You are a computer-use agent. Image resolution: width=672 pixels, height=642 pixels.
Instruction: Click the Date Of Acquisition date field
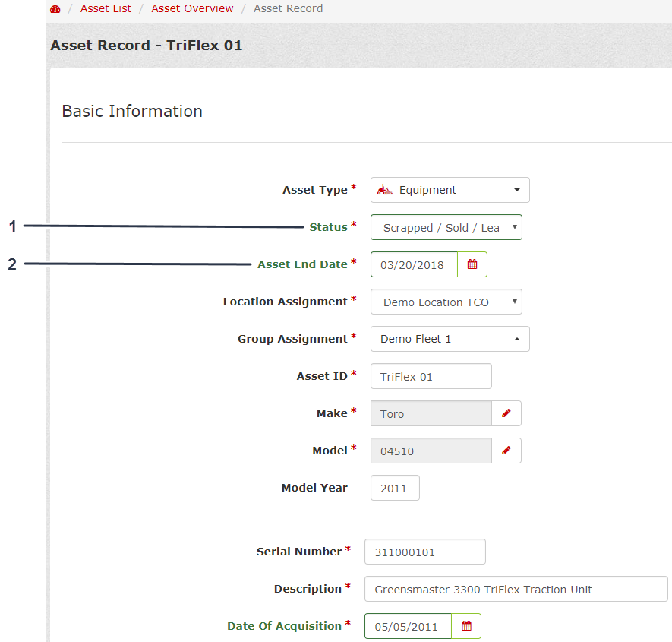click(x=408, y=626)
